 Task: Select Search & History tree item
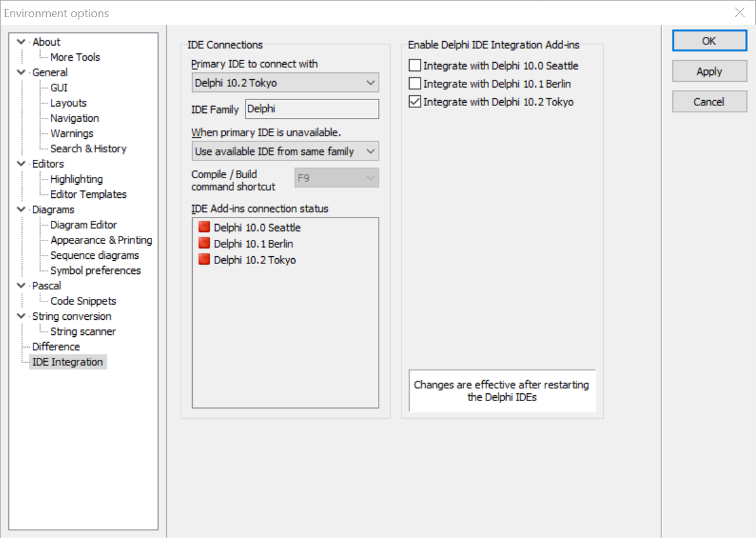click(x=88, y=148)
